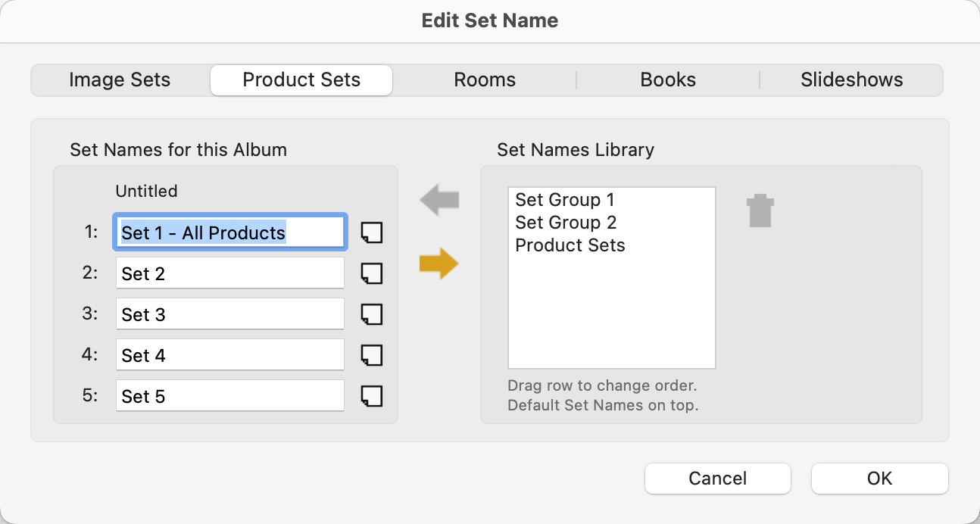Select Set Group 1 in the library list
Screen dimensions: 980x524
pos(565,200)
